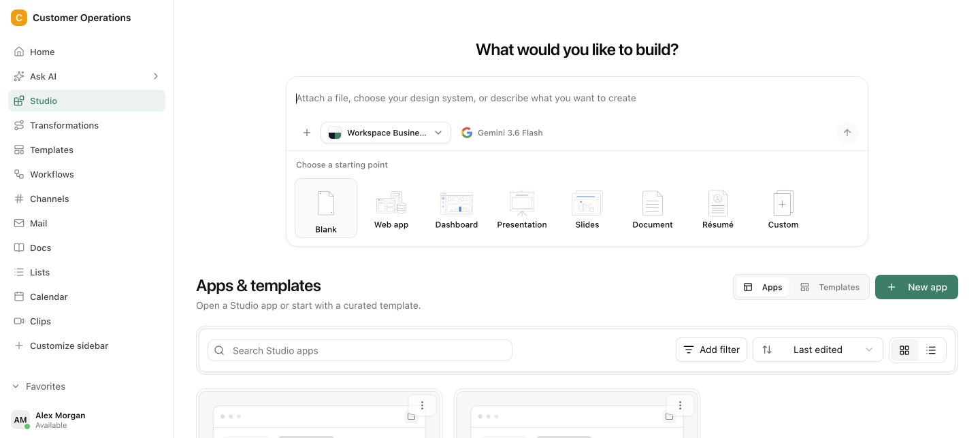Choose the Résumé starting point
Image resolution: width=980 pixels, height=438 pixels.
718,208
